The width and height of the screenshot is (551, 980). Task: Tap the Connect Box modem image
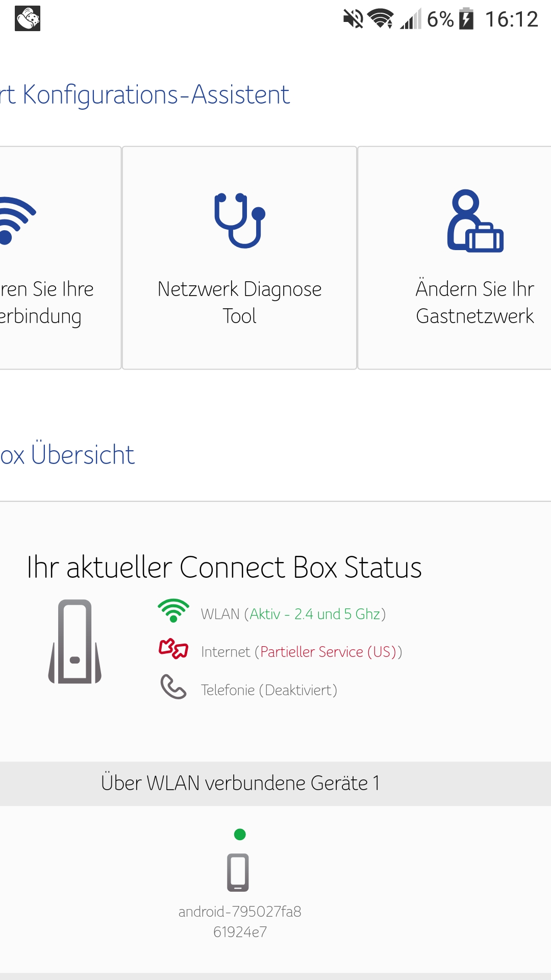75,642
